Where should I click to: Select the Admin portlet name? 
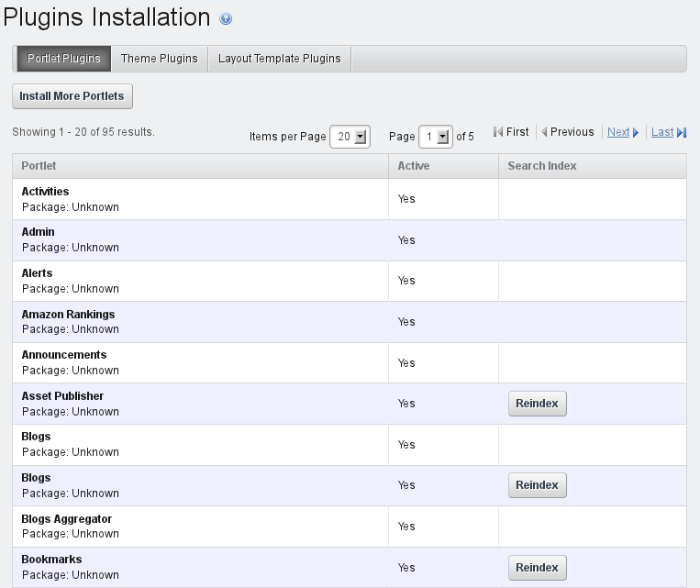click(38, 232)
